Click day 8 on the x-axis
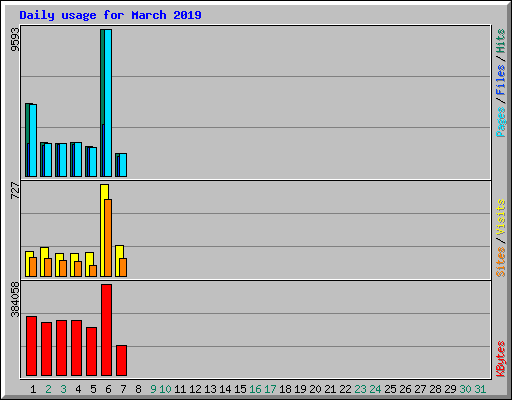The width and height of the screenshot is (512, 400). 138,389
